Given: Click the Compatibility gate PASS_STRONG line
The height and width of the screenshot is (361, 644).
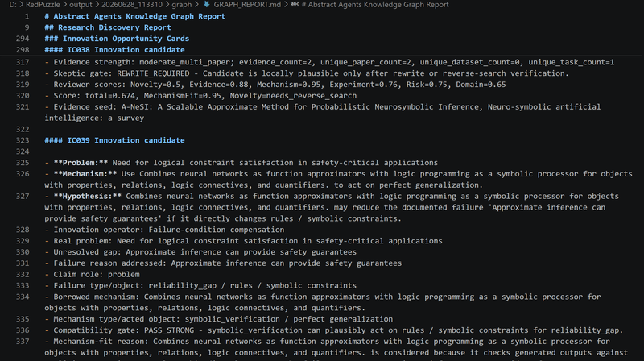Looking at the screenshot, I should (334, 330).
